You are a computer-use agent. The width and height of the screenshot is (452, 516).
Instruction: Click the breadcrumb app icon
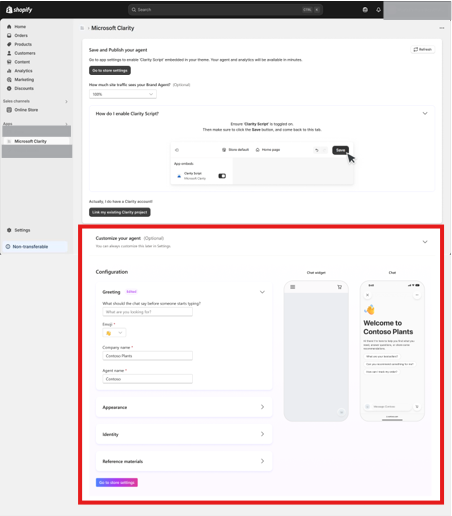(x=82, y=28)
